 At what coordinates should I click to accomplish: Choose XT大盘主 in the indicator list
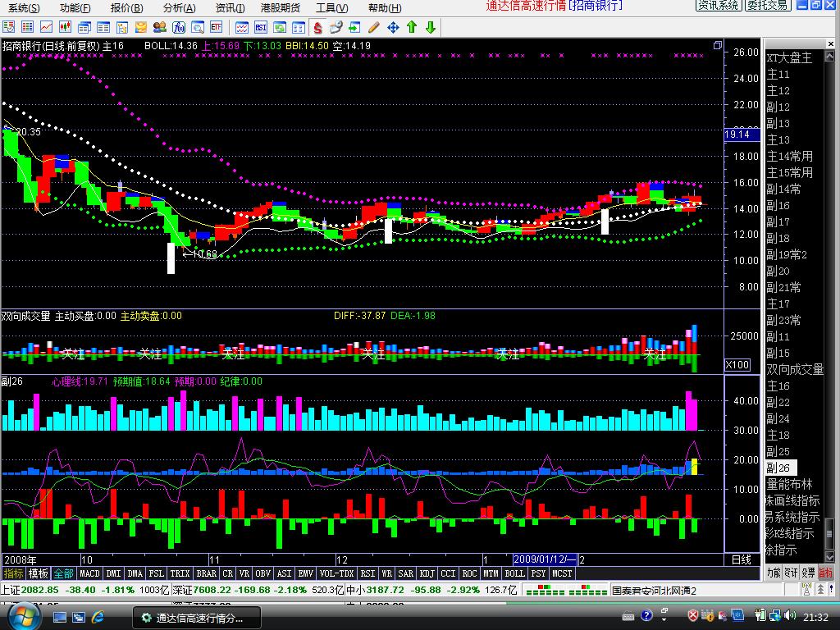pos(789,58)
